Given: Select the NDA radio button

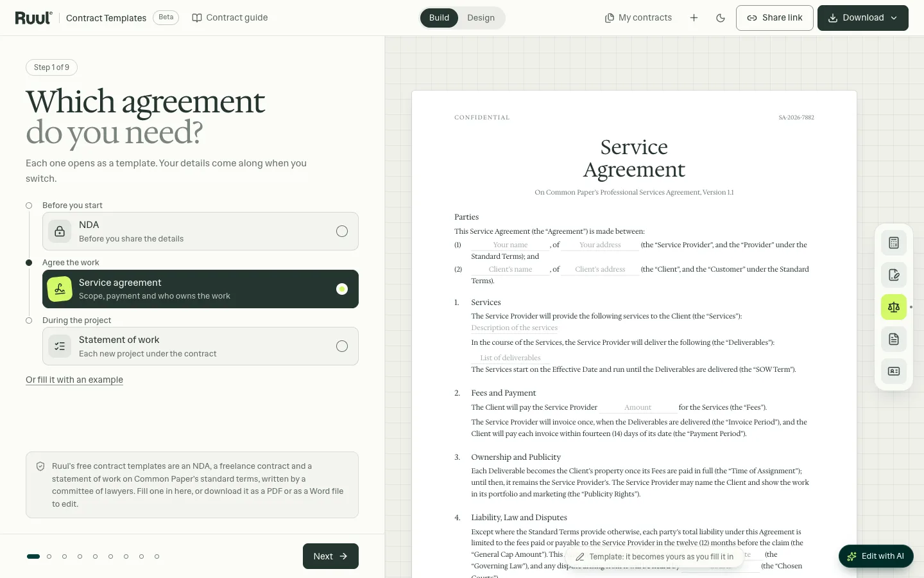Looking at the screenshot, I should click(342, 231).
